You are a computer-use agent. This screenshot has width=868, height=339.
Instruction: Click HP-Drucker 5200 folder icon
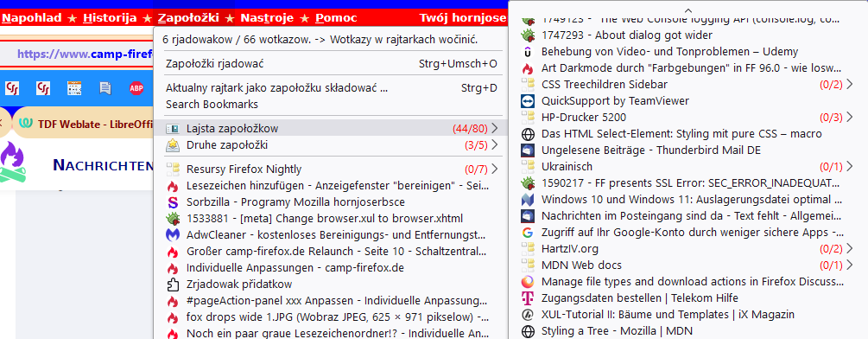click(x=528, y=118)
